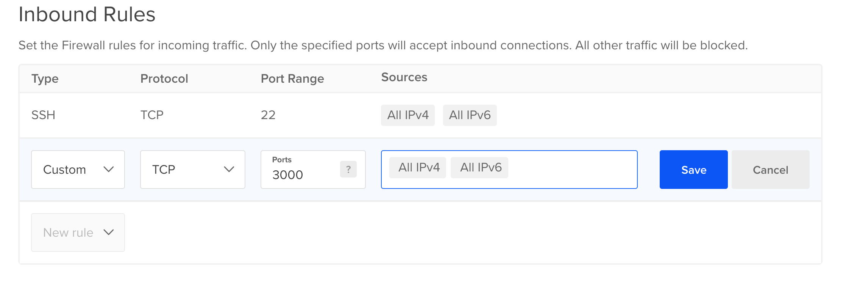Screen dimensions: 868x286
Task: Click the Port Range column header
Action: [x=292, y=79]
